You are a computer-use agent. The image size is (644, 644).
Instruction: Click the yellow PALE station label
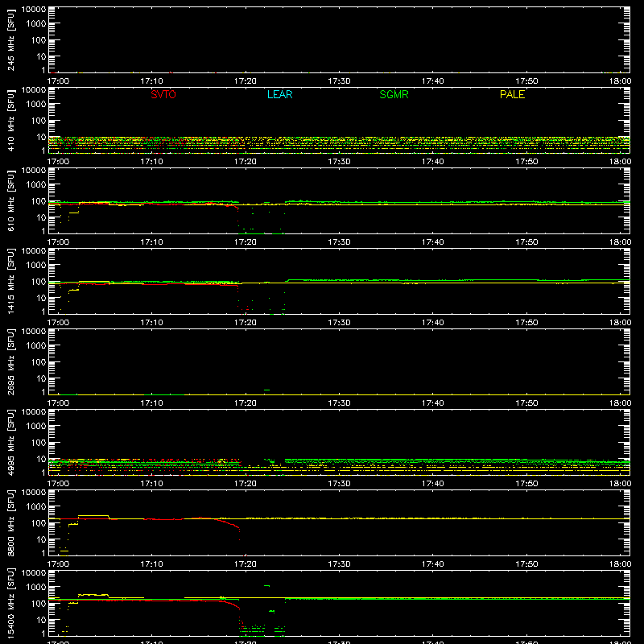point(512,94)
